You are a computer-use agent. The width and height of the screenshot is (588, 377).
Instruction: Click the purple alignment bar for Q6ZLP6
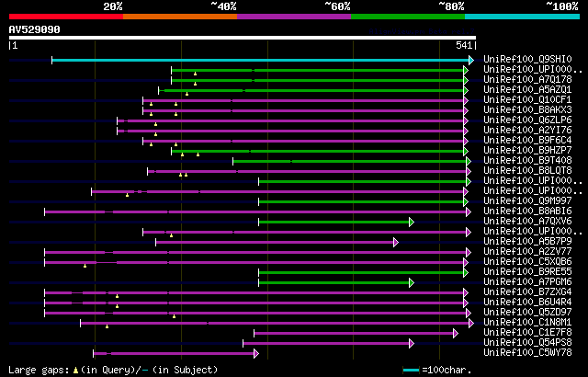(290, 120)
